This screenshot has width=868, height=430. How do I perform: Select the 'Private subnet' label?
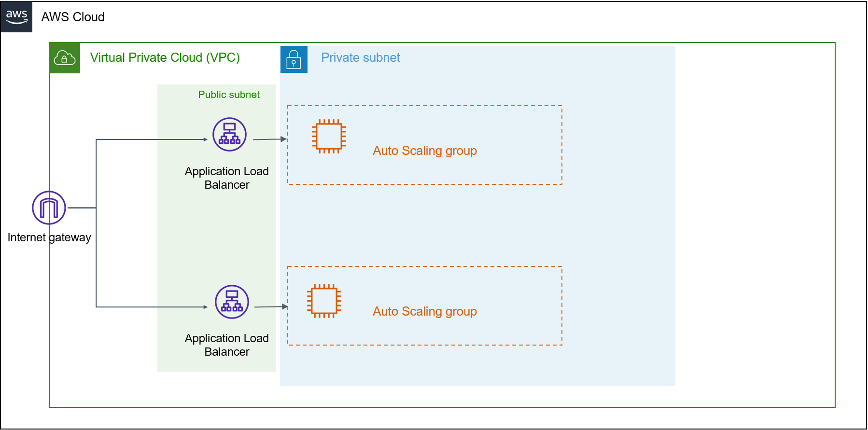[361, 57]
